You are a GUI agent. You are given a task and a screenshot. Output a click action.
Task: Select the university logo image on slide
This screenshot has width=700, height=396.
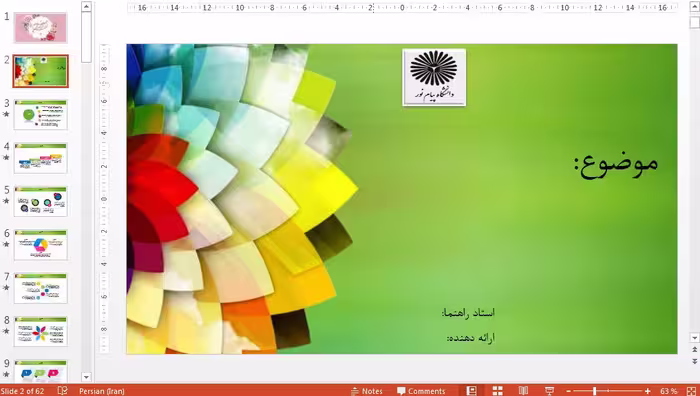(x=434, y=77)
